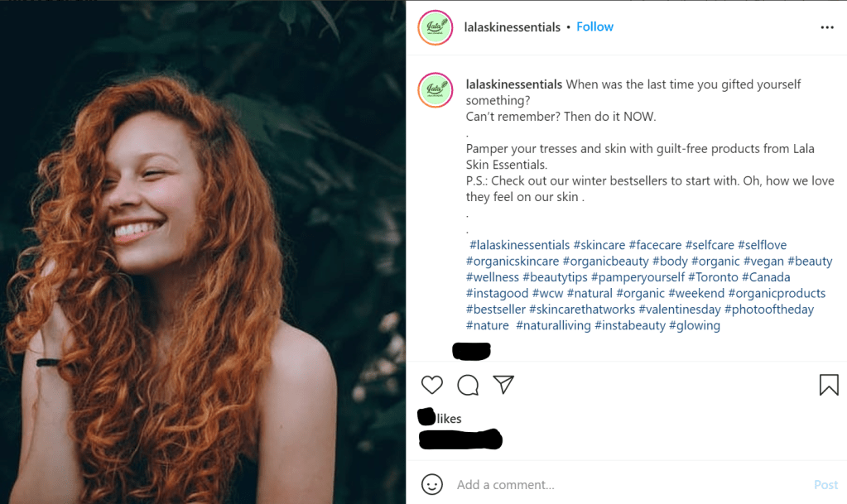Viewport: 847px width, 504px height.
Task: Open emoji picker smiley icon
Action: coord(432,484)
